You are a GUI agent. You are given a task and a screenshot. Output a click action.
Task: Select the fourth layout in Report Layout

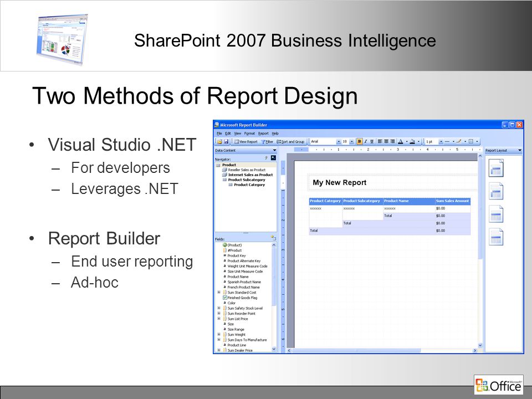pyautogui.click(x=496, y=237)
